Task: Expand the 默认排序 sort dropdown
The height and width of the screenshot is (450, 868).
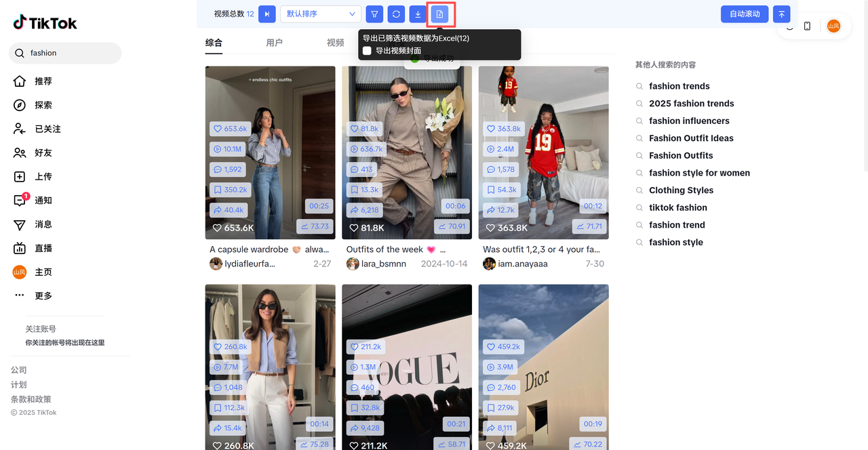Action: 321,14
